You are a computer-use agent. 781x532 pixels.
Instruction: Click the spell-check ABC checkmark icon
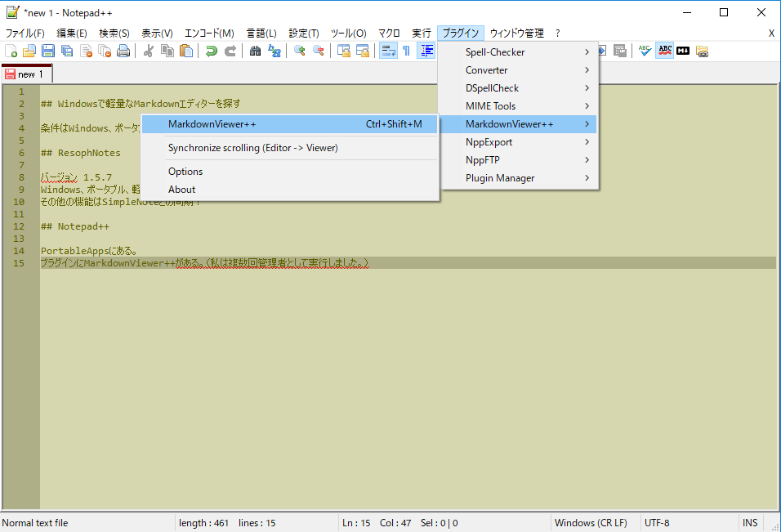pos(645,51)
